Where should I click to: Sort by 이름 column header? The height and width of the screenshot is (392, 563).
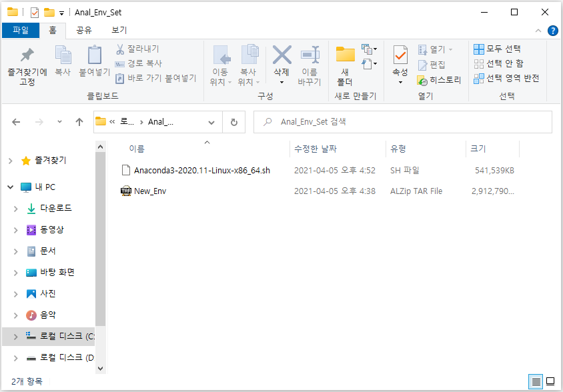tap(137, 149)
